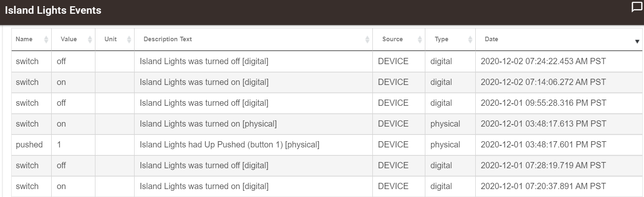Sort table by Name column arrows
Image resolution: width=644 pixels, height=197 pixels.
click(46, 39)
